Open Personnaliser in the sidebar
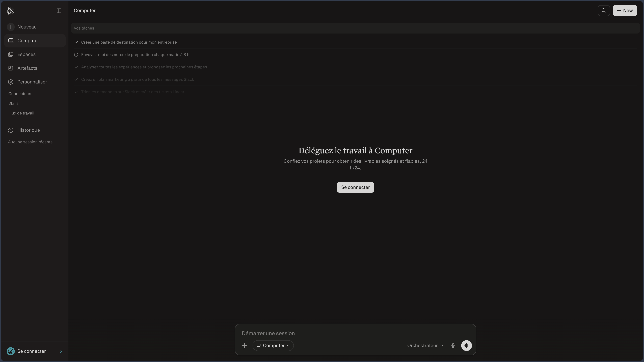644x362 pixels. click(x=35, y=82)
